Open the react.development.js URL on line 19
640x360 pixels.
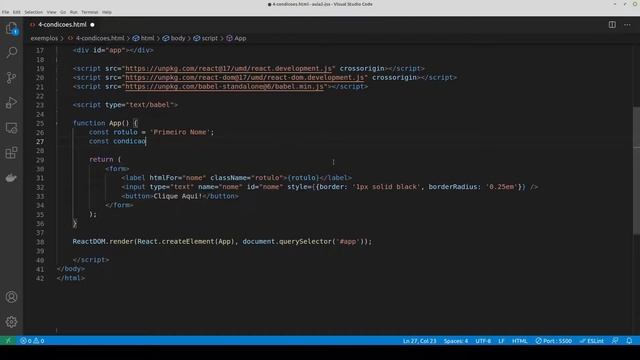(x=228, y=69)
